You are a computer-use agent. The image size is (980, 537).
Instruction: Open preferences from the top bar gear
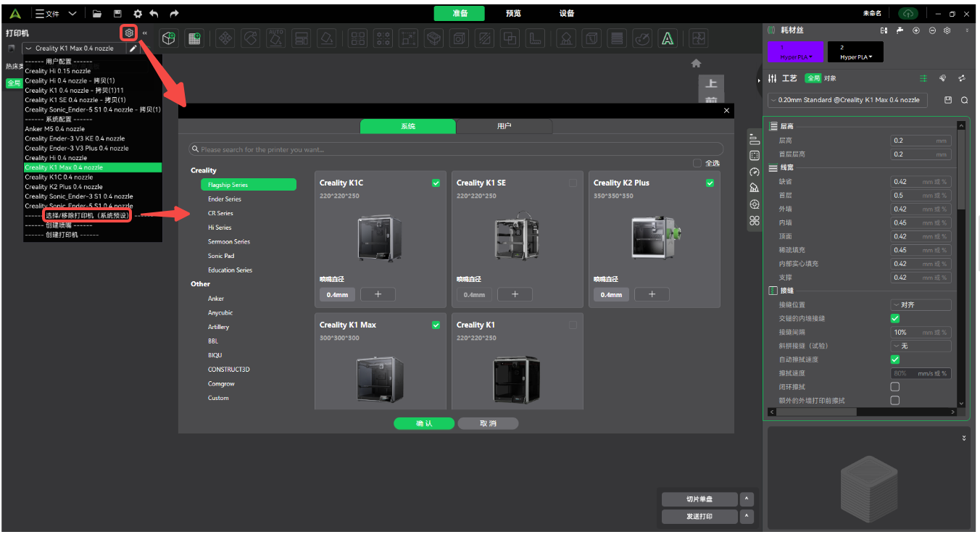(137, 14)
